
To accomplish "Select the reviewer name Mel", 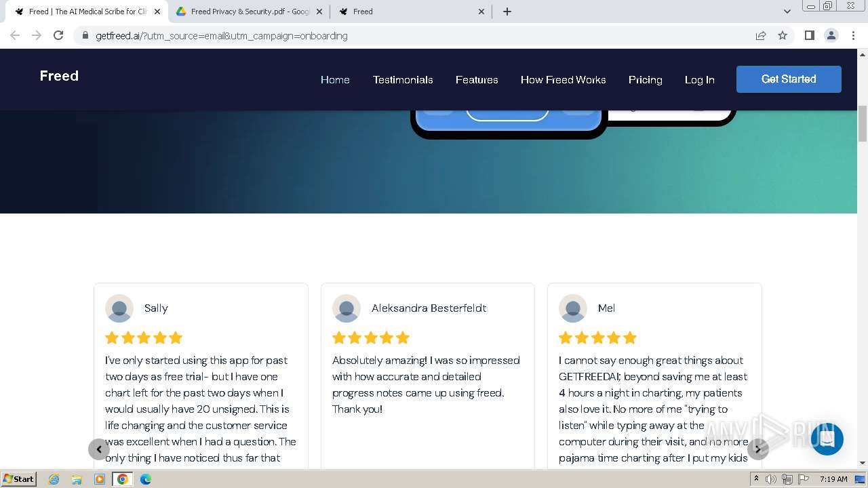I will click(x=606, y=308).
